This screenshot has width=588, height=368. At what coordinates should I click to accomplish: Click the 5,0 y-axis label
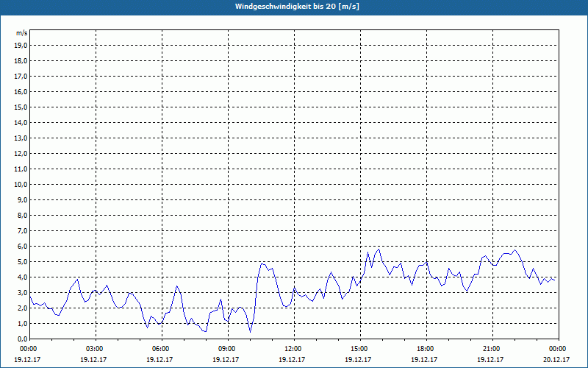click(x=23, y=262)
